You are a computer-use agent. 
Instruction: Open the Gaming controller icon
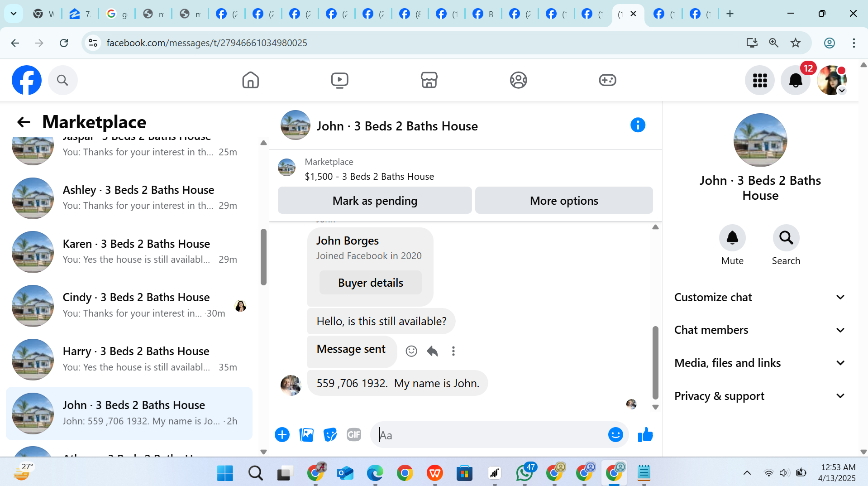tap(607, 80)
